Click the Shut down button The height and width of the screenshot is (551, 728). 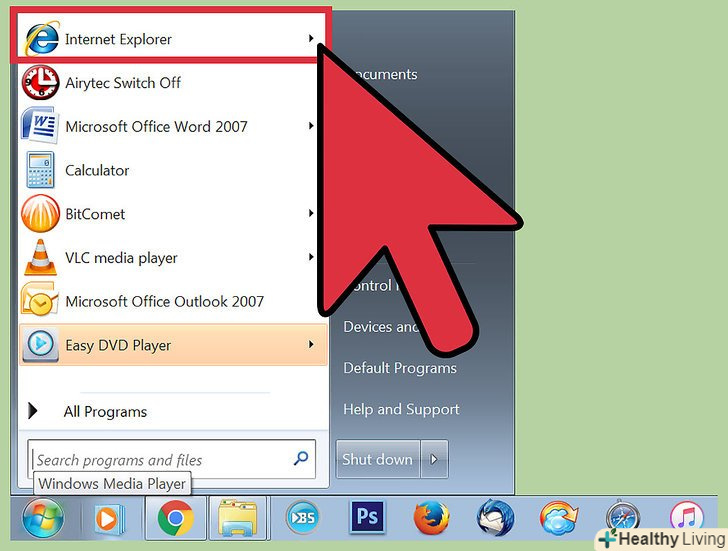[x=378, y=459]
